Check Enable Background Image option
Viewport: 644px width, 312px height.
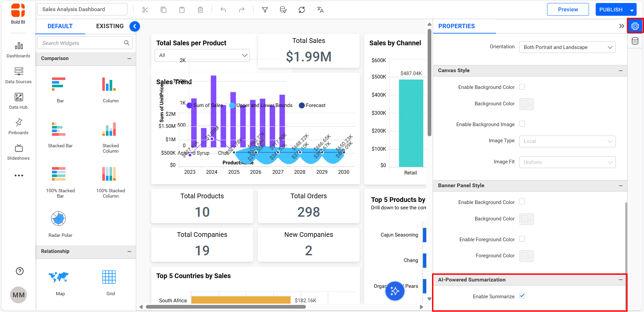(x=522, y=123)
